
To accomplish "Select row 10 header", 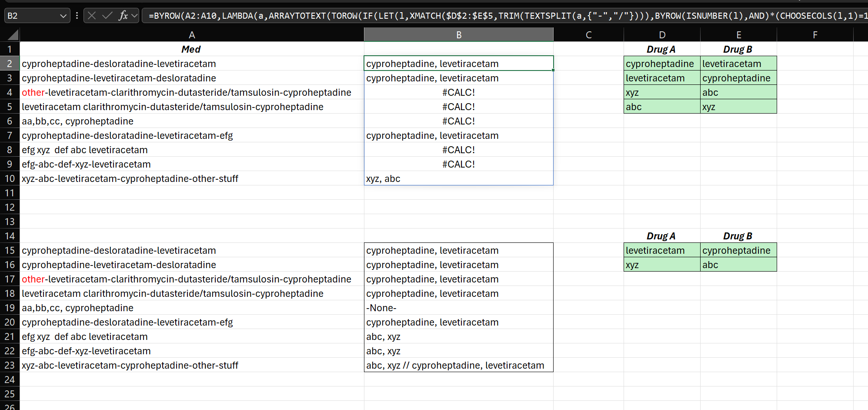I will pos(10,178).
